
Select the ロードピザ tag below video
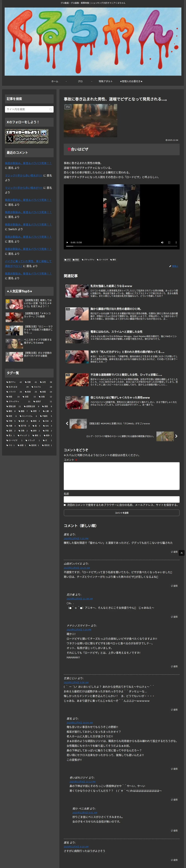[x=102, y=260]
